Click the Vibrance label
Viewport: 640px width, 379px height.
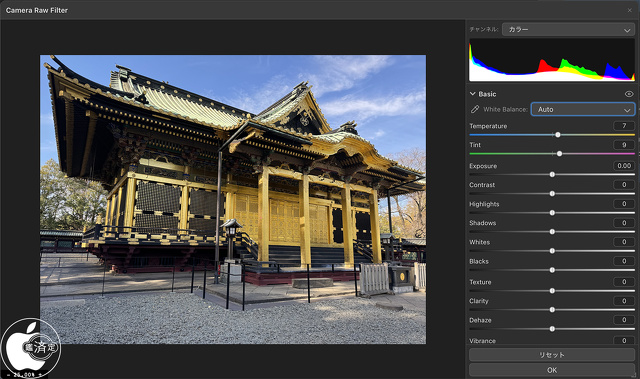point(482,341)
